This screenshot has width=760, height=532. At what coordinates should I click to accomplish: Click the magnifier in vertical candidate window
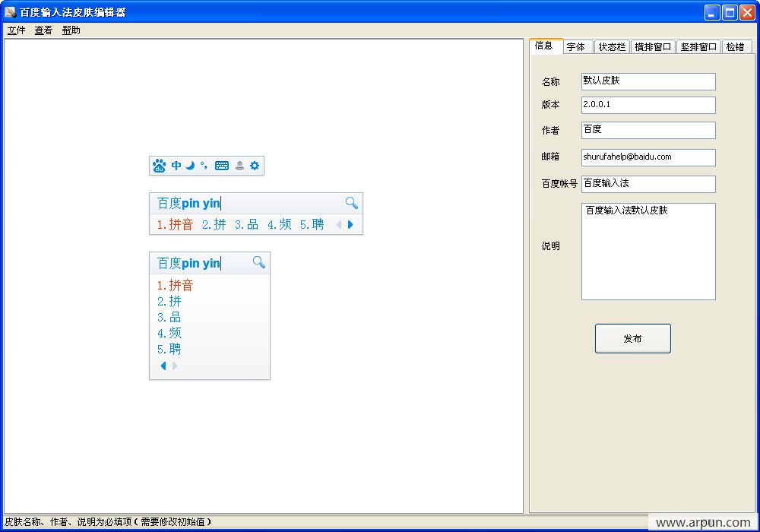[x=258, y=262]
